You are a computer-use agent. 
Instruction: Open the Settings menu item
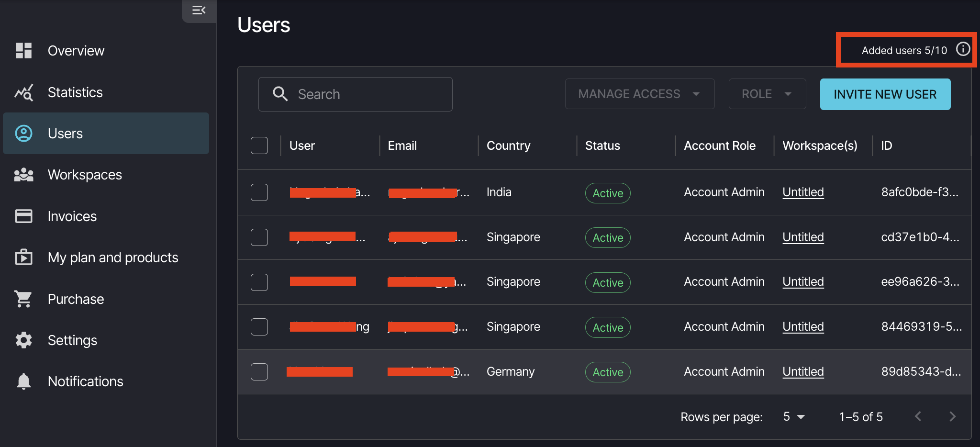coord(106,340)
